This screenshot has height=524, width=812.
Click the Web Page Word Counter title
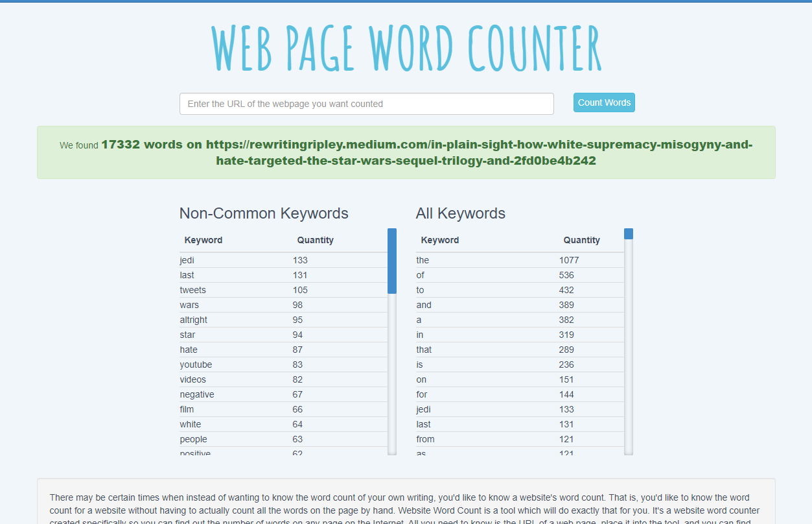(x=406, y=48)
